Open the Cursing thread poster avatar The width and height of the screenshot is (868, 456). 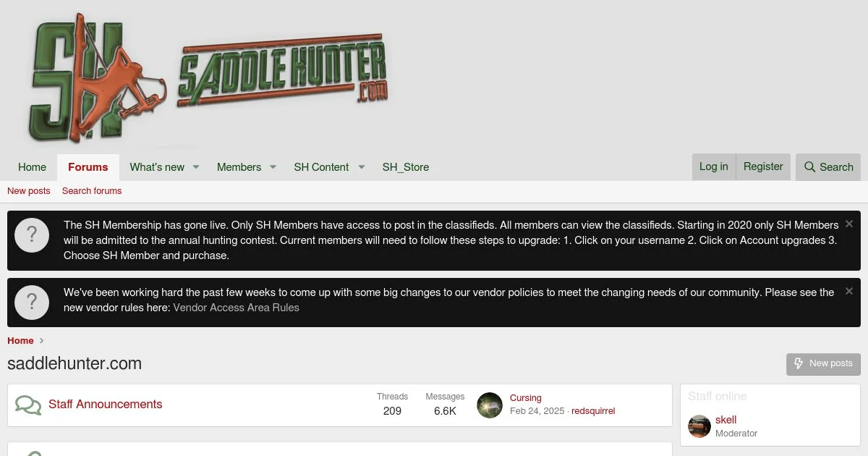(490, 405)
